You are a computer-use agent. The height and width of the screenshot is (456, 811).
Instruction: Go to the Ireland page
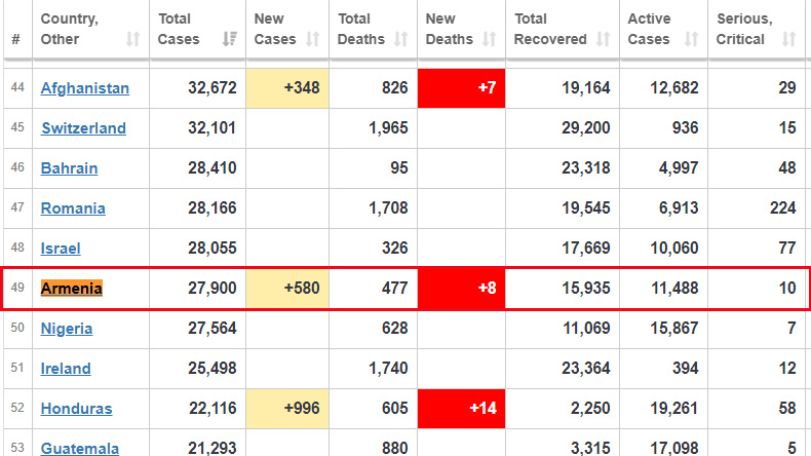point(66,369)
